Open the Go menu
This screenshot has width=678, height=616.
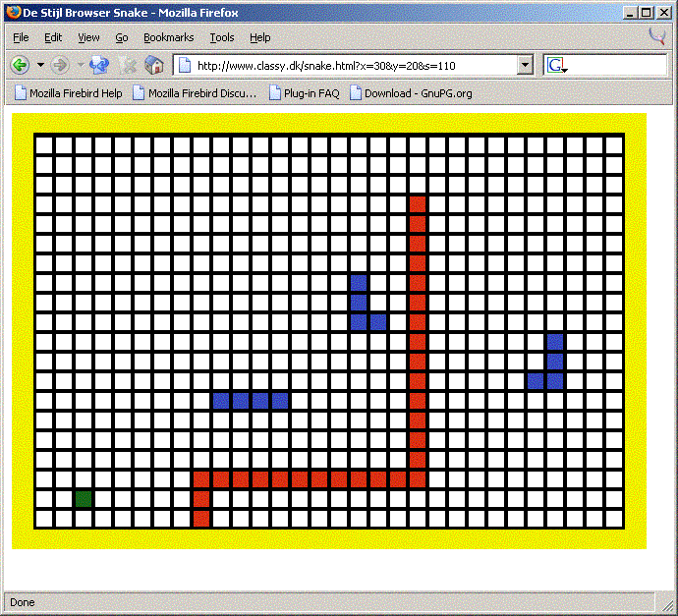122,37
